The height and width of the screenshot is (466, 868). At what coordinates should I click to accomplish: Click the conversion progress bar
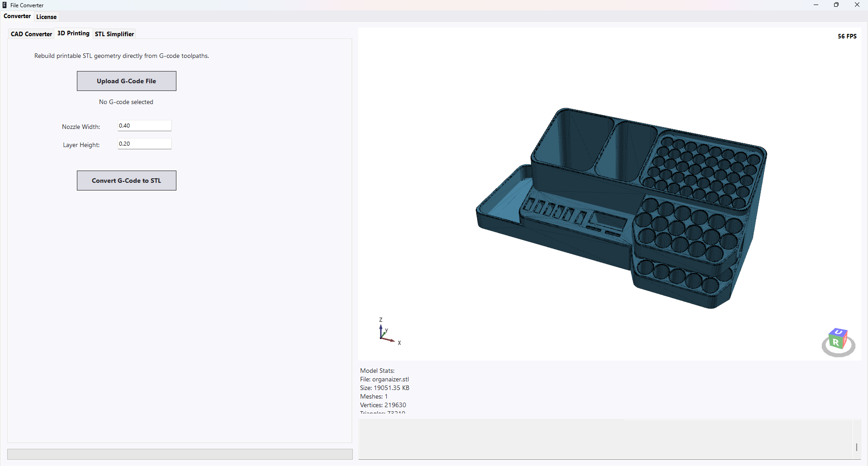tap(180, 454)
